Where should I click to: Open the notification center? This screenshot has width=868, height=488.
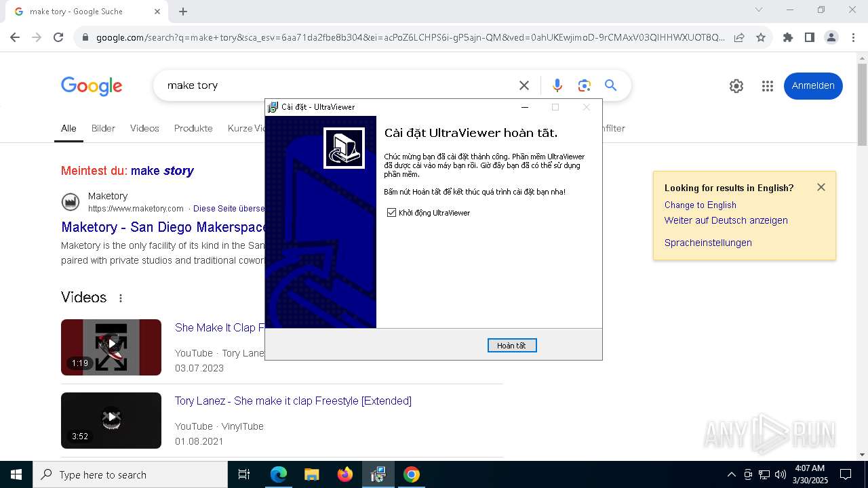click(846, 474)
